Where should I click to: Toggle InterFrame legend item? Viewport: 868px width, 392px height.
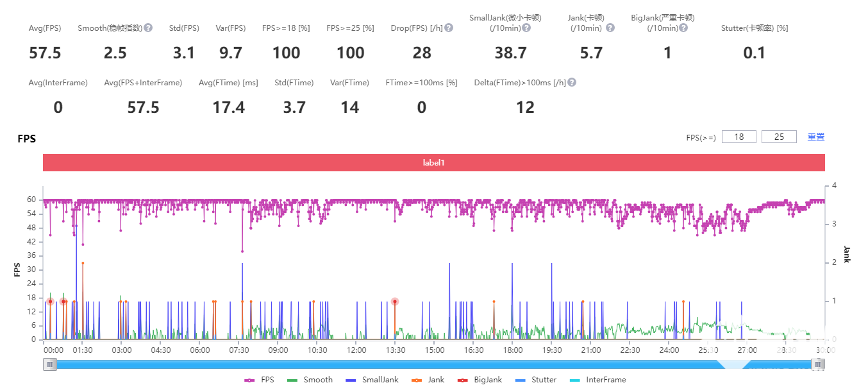(x=598, y=380)
